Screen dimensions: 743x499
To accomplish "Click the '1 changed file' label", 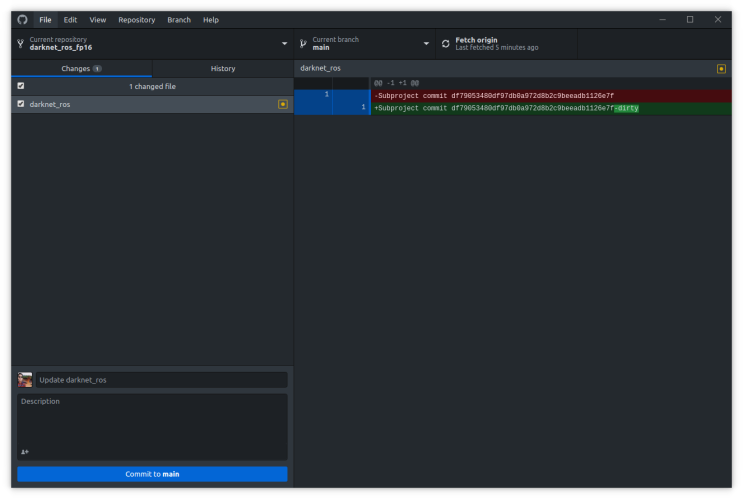I will pyautogui.click(x=152, y=86).
